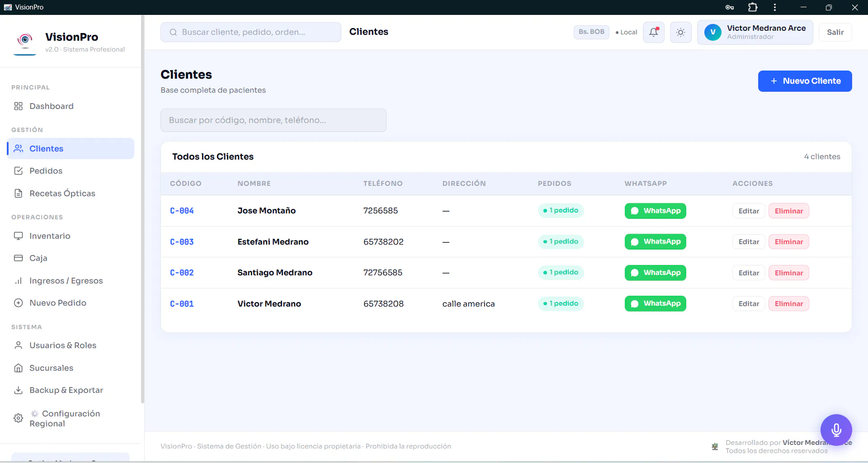Click the Local status indicator
Image resolution: width=868 pixels, height=463 pixels.
coord(626,32)
